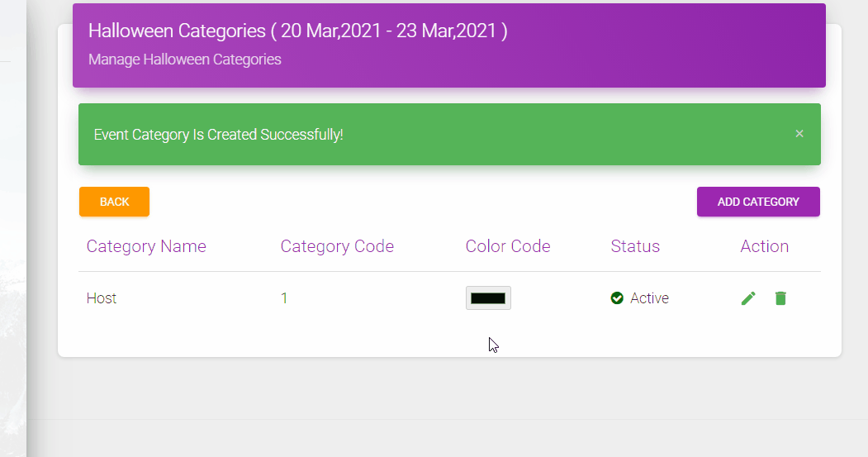Click the Manage Halloween Categories subtitle
The image size is (868, 457).
pos(185,60)
